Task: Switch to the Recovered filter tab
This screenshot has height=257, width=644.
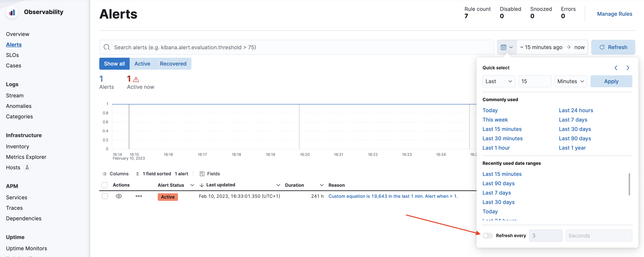Action: [x=173, y=64]
